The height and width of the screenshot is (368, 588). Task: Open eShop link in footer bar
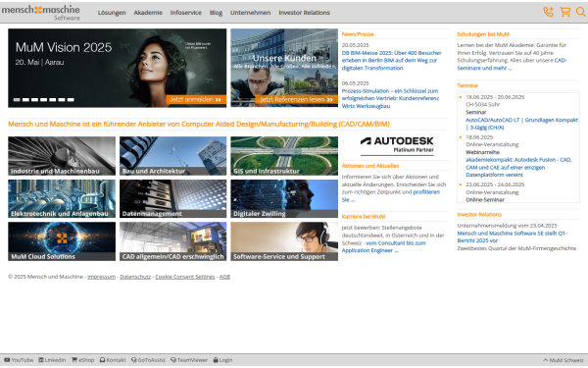coord(83,360)
